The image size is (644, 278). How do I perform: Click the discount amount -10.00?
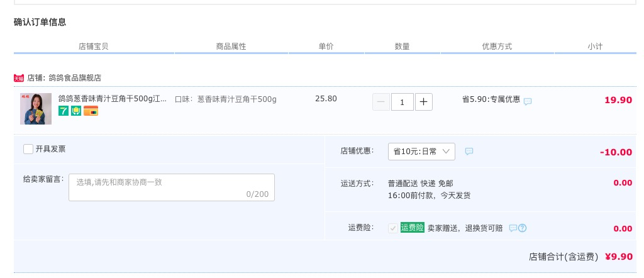pyautogui.click(x=616, y=152)
